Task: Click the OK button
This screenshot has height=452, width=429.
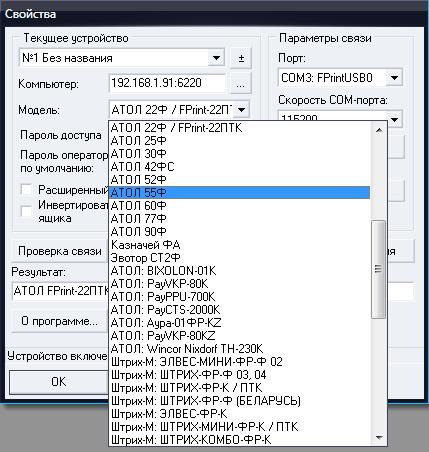Action: pyautogui.click(x=59, y=382)
